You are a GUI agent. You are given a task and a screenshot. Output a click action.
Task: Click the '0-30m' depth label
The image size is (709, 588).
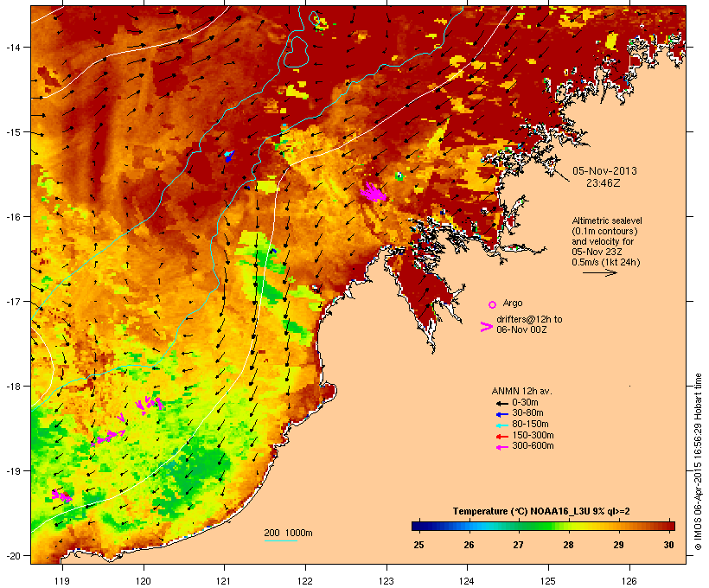[525, 403]
